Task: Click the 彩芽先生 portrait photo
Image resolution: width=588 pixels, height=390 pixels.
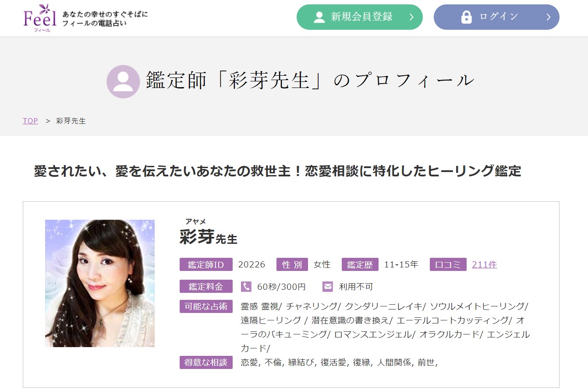Action: 100,283
